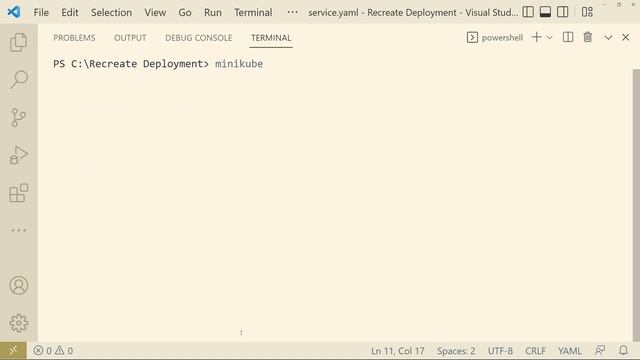Image resolution: width=640 pixels, height=360 pixels.
Task: Open the launch profile dropdown arrow
Action: (x=549, y=38)
